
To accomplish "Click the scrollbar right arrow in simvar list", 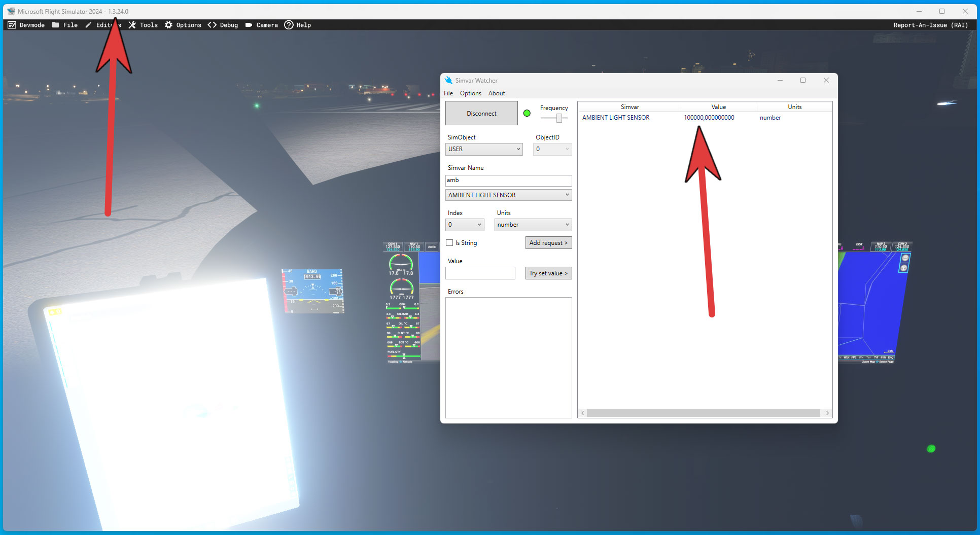I will pos(827,413).
